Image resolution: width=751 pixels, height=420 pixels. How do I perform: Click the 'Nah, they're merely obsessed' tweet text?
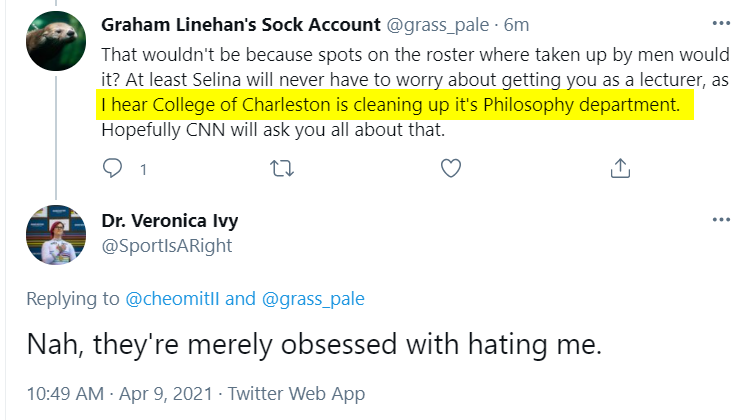[314, 344]
